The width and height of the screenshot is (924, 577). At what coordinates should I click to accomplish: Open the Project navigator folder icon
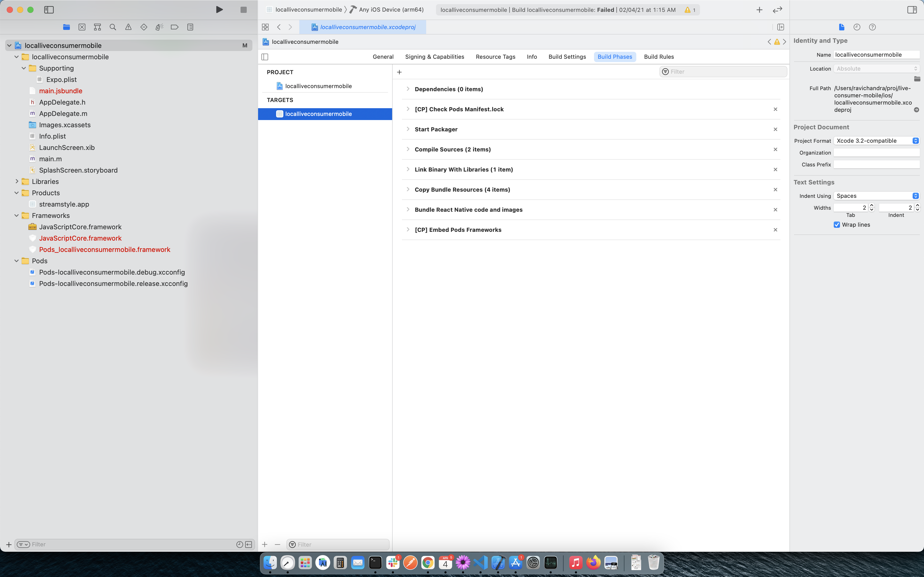point(67,27)
